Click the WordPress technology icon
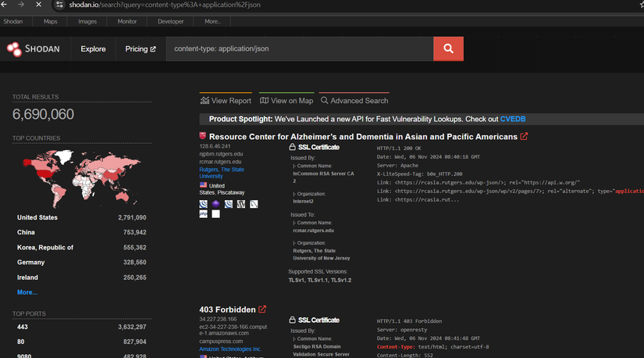The image size is (644, 358). pos(241,204)
